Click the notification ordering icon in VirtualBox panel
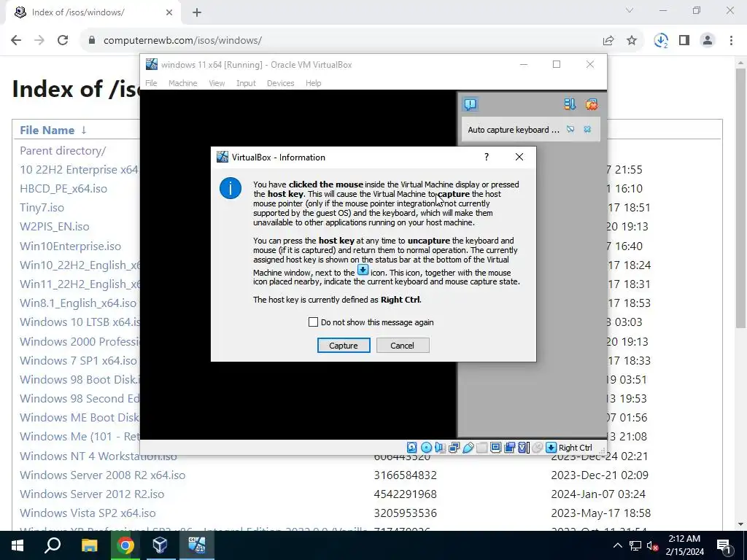Image resolution: width=747 pixels, height=560 pixels. [570, 104]
